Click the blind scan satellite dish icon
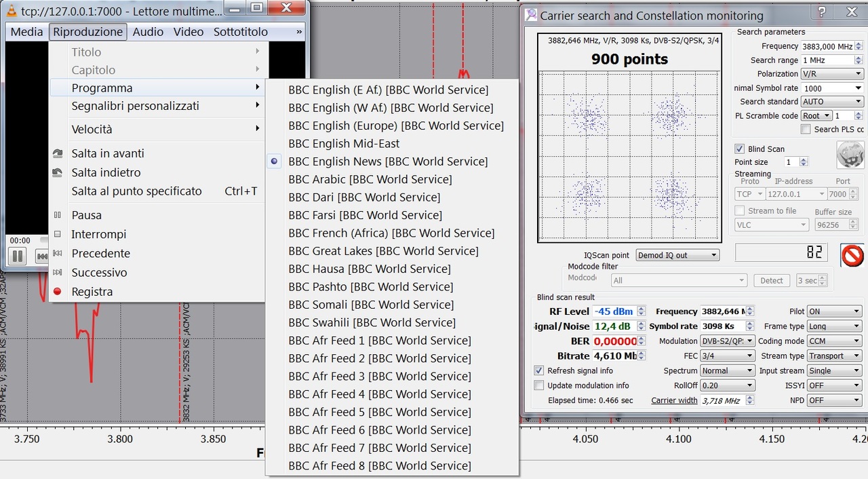Image resolution: width=868 pixels, height=479 pixels. pos(850,155)
